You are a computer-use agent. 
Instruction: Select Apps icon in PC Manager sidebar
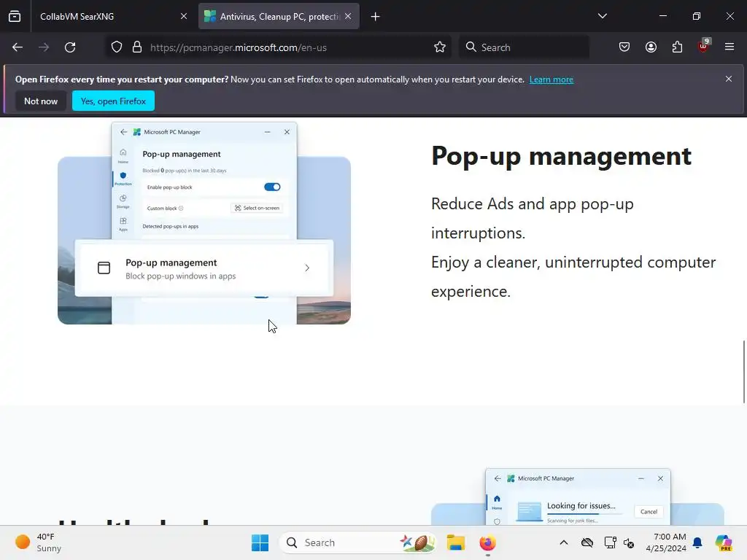click(123, 225)
